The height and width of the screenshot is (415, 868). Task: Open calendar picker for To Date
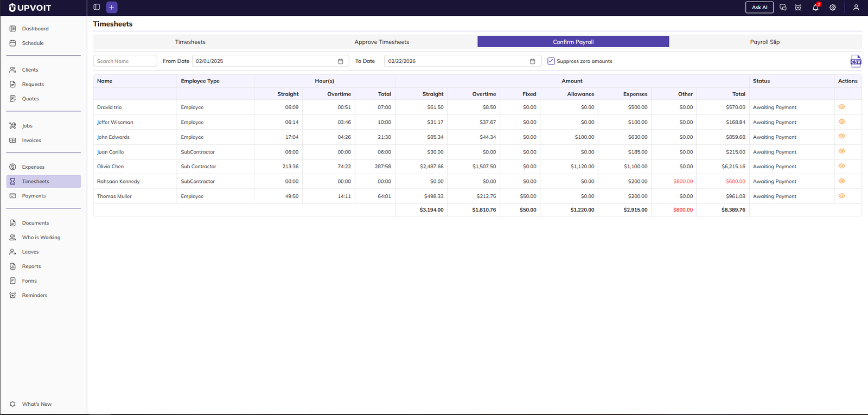tap(532, 61)
